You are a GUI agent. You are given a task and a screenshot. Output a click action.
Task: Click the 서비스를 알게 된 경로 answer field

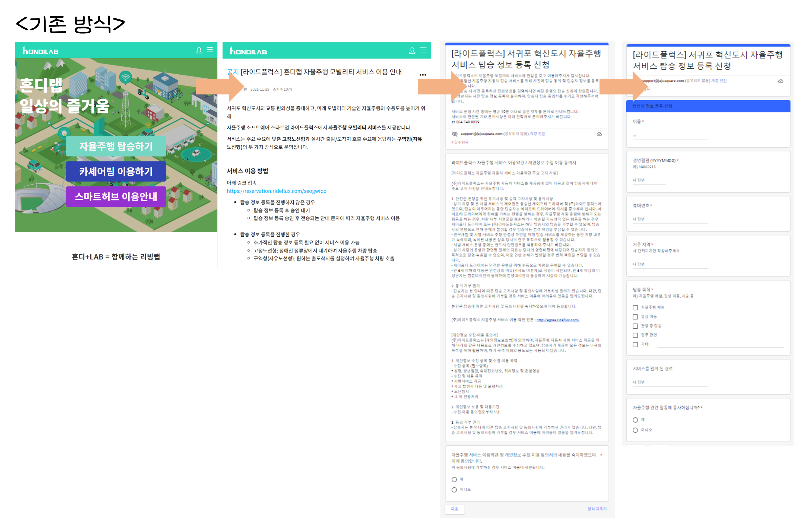pos(670,382)
